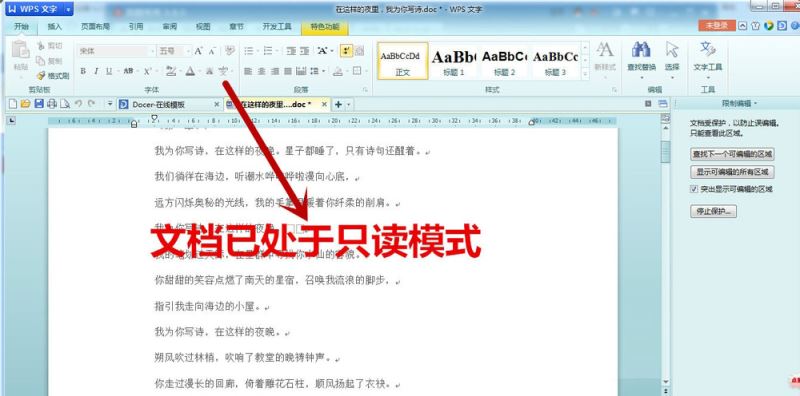Click the Copy (复制) icon

point(40,61)
